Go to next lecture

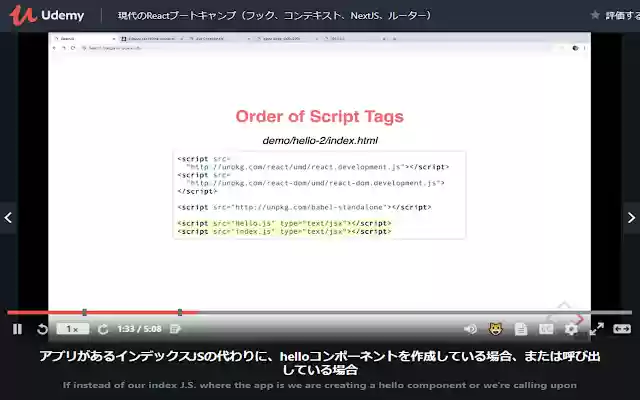point(631,218)
